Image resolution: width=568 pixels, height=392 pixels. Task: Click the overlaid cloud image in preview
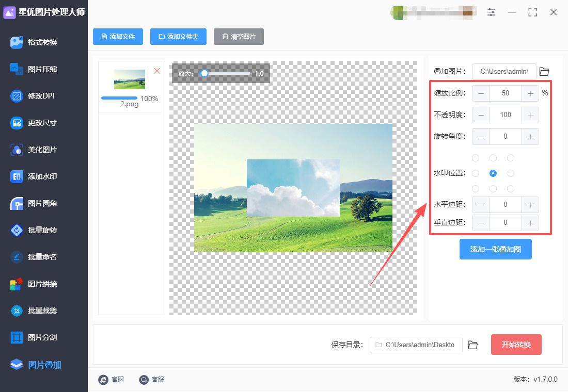tap(293, 188)
